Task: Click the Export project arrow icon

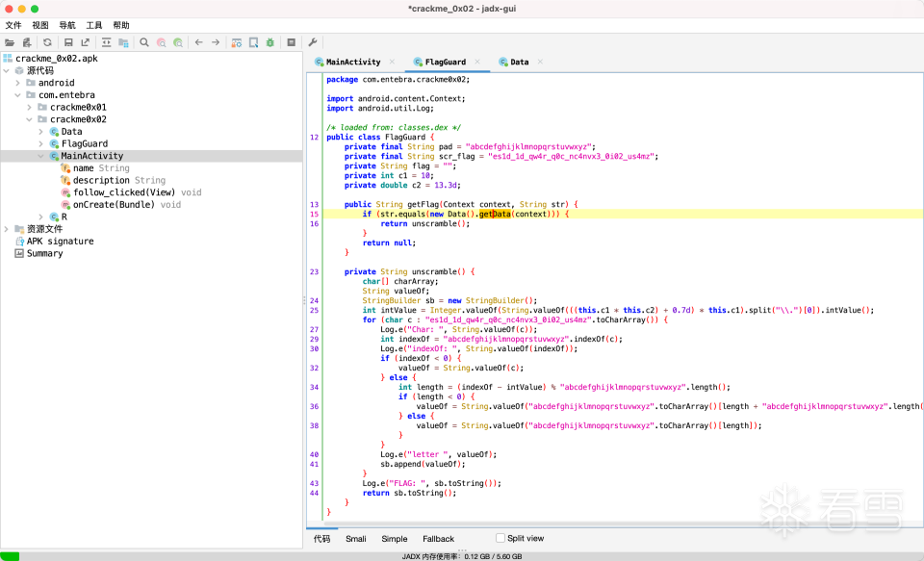Action: click(86, 42)
